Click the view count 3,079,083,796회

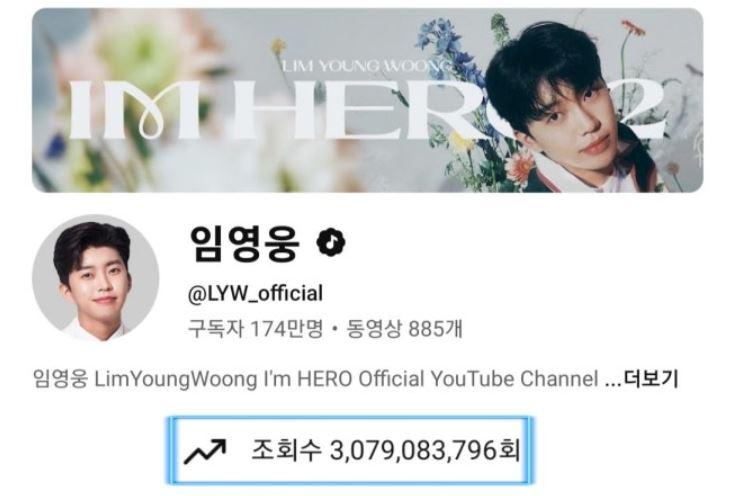(425, 450)
